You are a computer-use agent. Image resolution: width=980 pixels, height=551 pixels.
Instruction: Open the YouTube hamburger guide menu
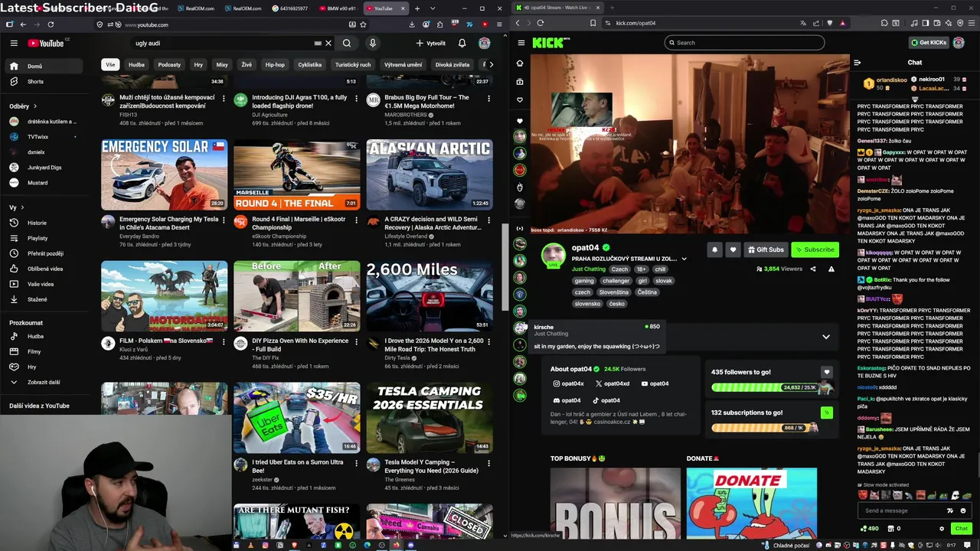click(x=14, y=43)
